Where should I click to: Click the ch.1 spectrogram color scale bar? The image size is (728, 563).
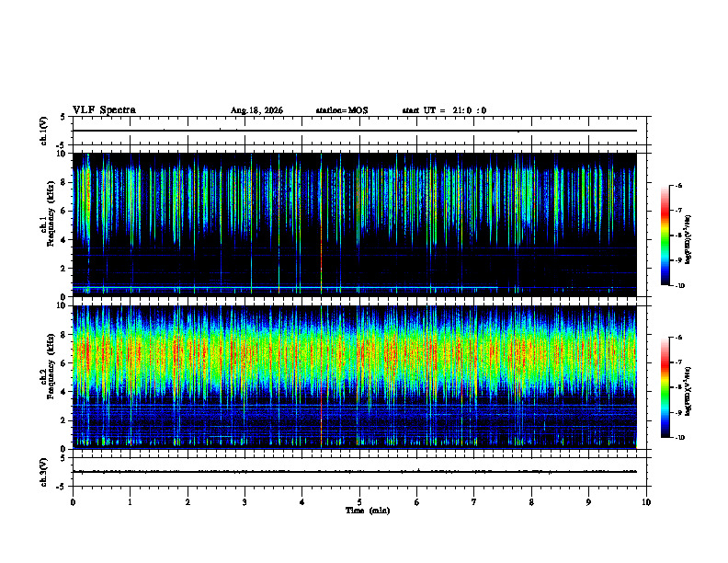coord(665,236)
